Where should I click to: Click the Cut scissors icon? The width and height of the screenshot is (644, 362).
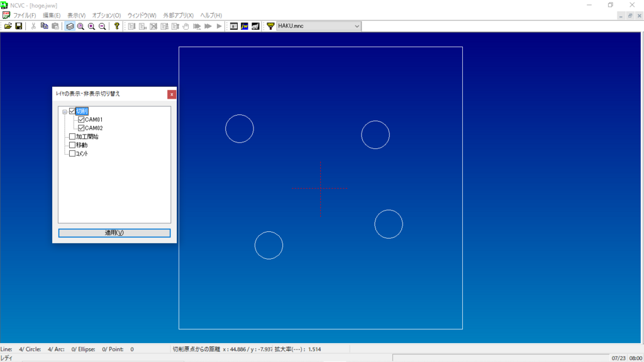click(33, 26)
